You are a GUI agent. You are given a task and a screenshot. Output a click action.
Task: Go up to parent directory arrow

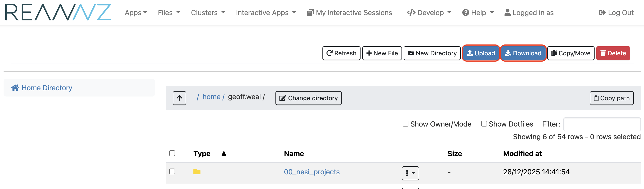click(x=179, y=98)
